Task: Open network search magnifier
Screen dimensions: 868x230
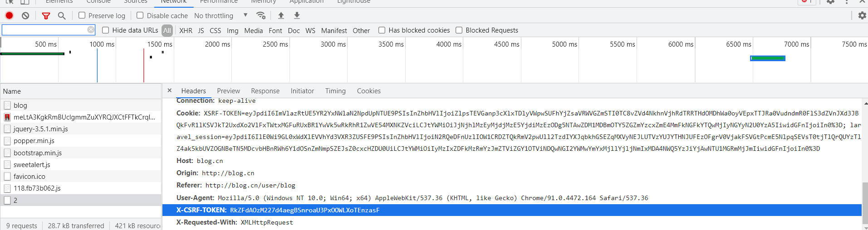Action: pos(62,16)
